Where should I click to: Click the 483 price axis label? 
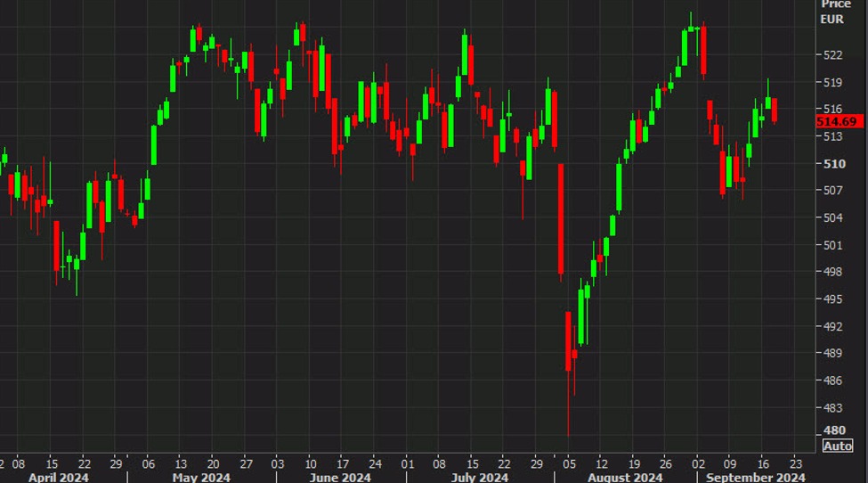(832, 407)
